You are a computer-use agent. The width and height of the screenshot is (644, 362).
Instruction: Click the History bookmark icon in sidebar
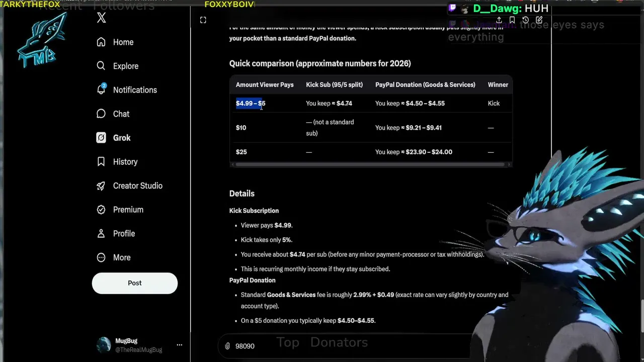(x=101, y=161)
